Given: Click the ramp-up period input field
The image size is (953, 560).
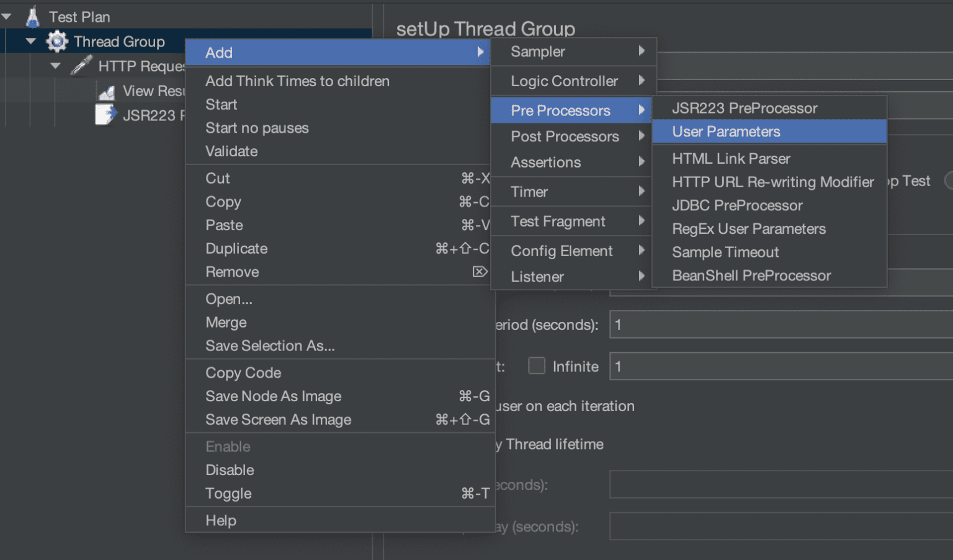Looking at the screenshot, I should 781,325.
